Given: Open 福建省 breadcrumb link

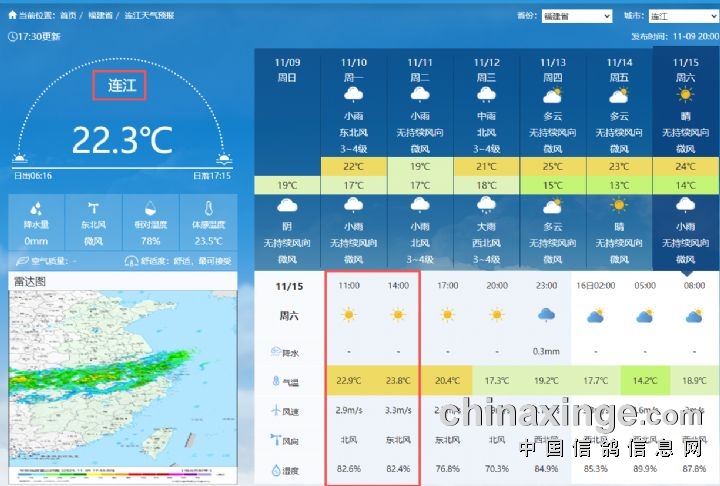Looking at the screenshot, I should 101,17.
